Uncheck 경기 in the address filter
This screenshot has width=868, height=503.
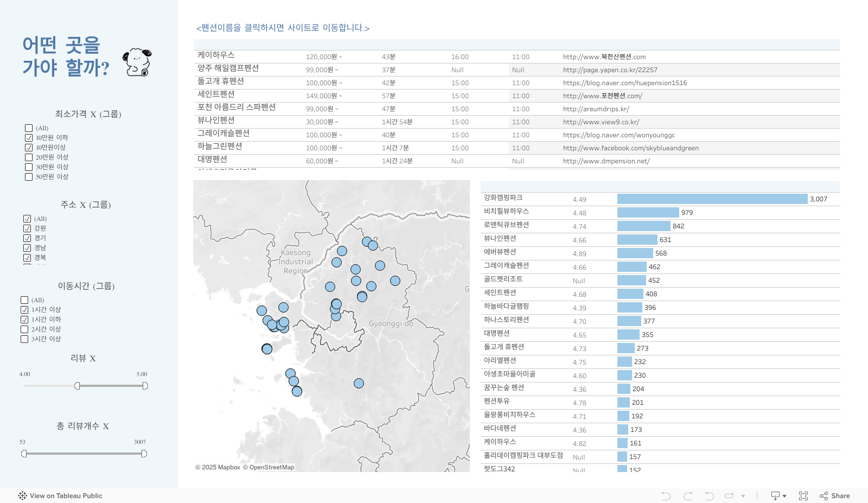pyautogui.click(x=27, y=238)
